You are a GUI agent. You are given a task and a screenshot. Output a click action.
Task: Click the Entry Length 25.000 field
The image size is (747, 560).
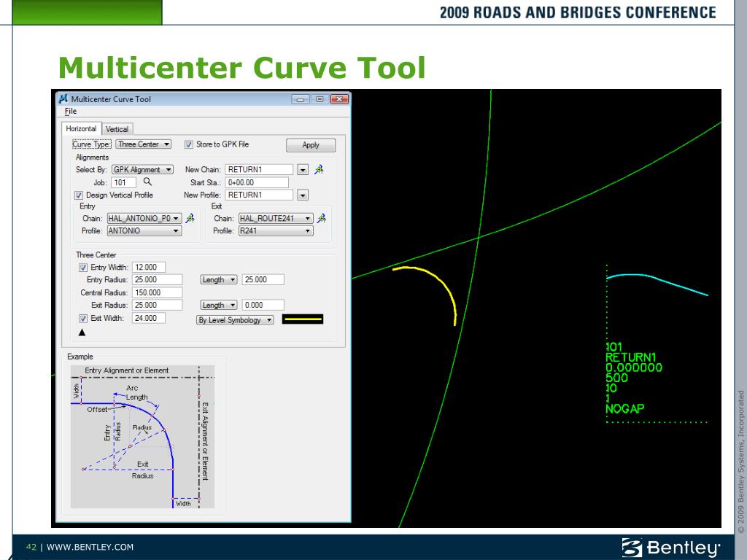click(x=263, y=279)
